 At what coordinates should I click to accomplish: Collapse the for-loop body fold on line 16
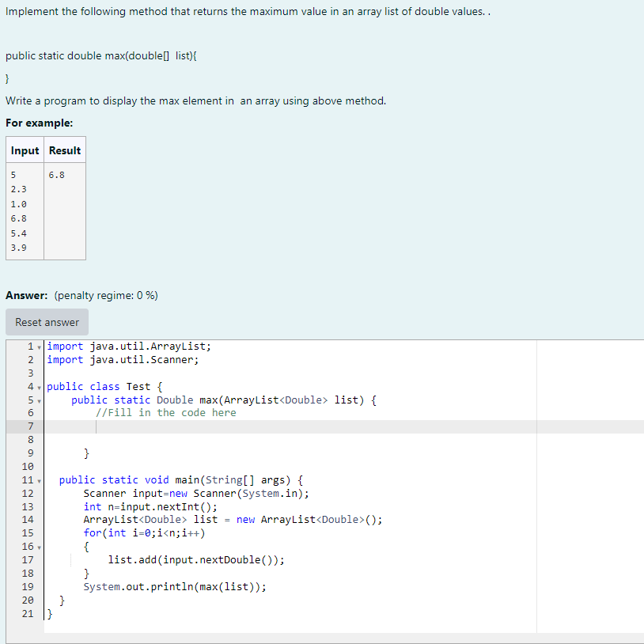click(38, 546)
